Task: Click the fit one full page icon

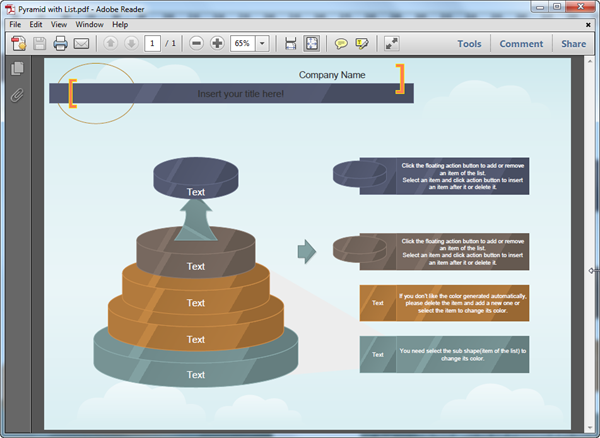Action: coord(311,44)
